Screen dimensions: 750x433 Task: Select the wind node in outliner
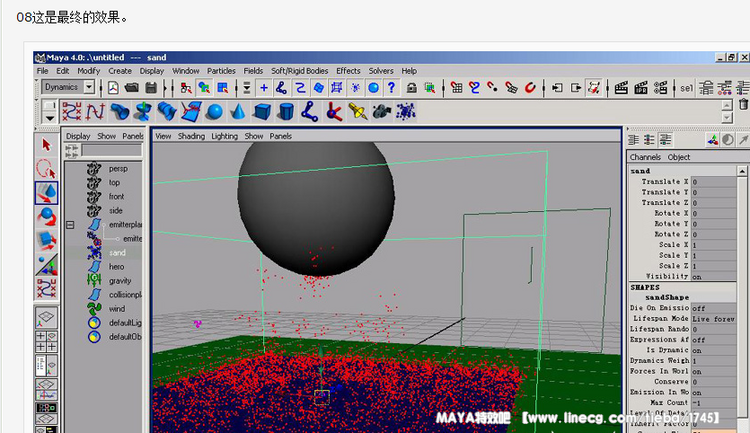point(117,309)
